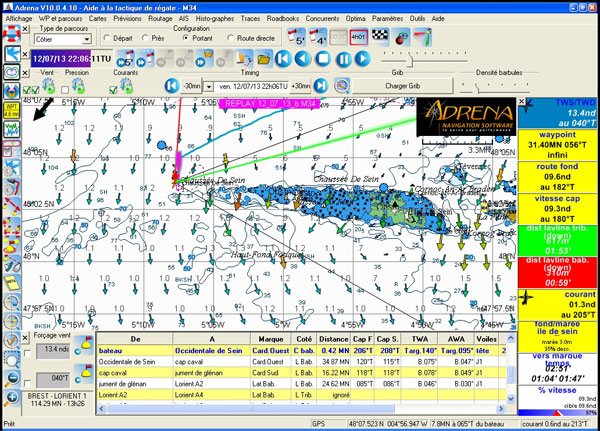Enable the Forçage vent speed checkbox
The height and width of the screenshot is (431, 600).
click(x=27, y=353)
